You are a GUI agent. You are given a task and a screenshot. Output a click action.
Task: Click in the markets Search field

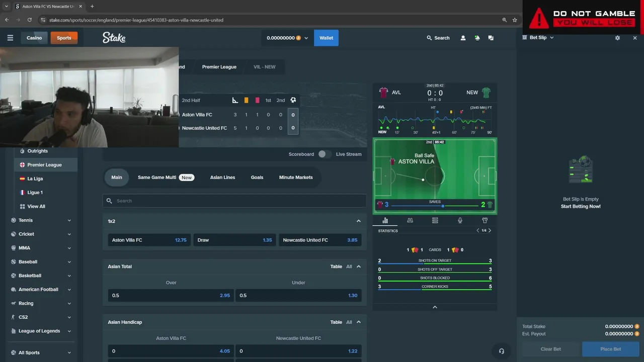point(234,201)
